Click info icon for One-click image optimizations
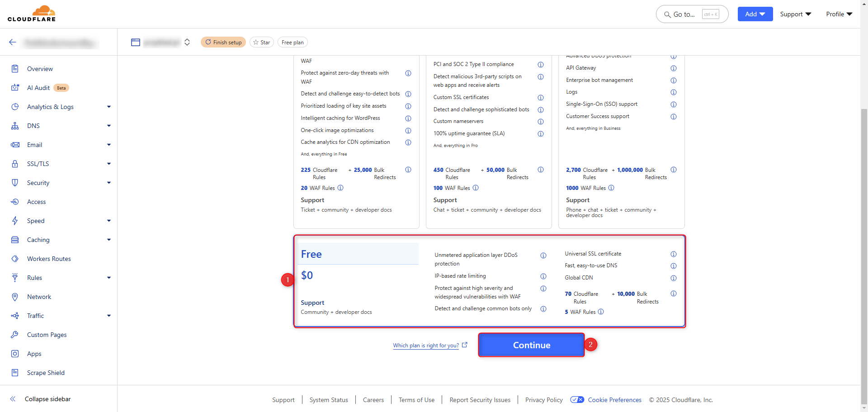 pos(408,131)
